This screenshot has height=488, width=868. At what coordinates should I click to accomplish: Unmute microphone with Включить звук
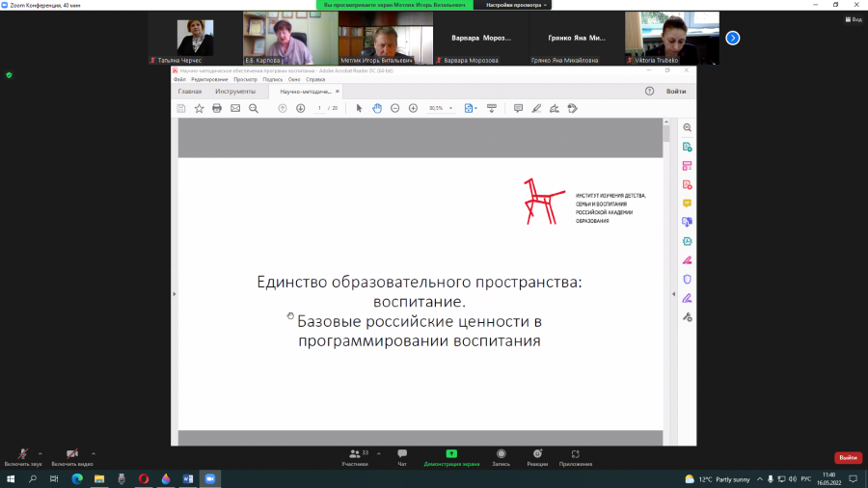pos(23,457)
